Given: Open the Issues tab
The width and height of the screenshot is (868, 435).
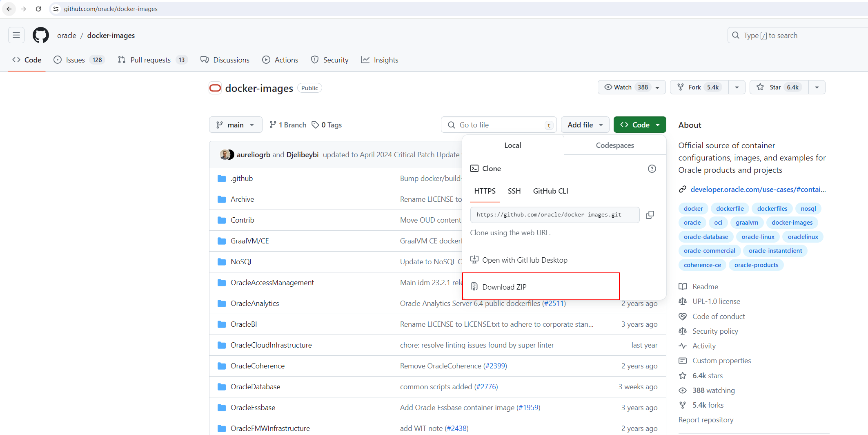Looking at the screenshot, I should click(79, 60).
